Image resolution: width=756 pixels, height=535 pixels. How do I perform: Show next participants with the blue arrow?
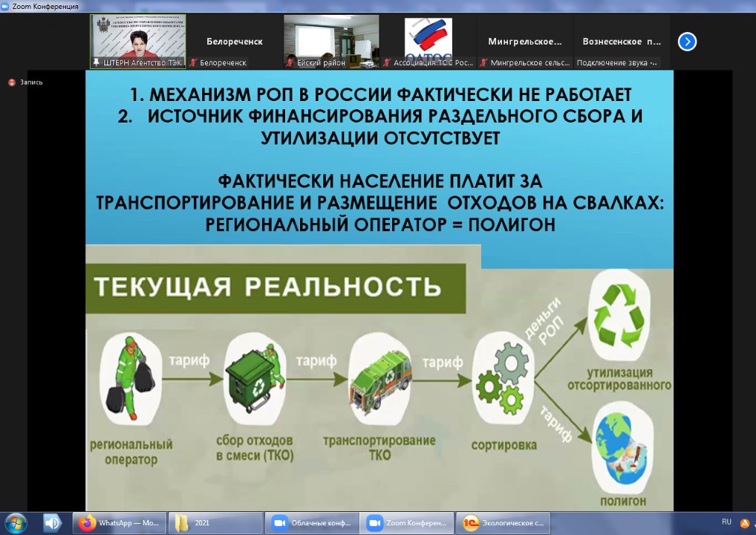tap(687, 42)
